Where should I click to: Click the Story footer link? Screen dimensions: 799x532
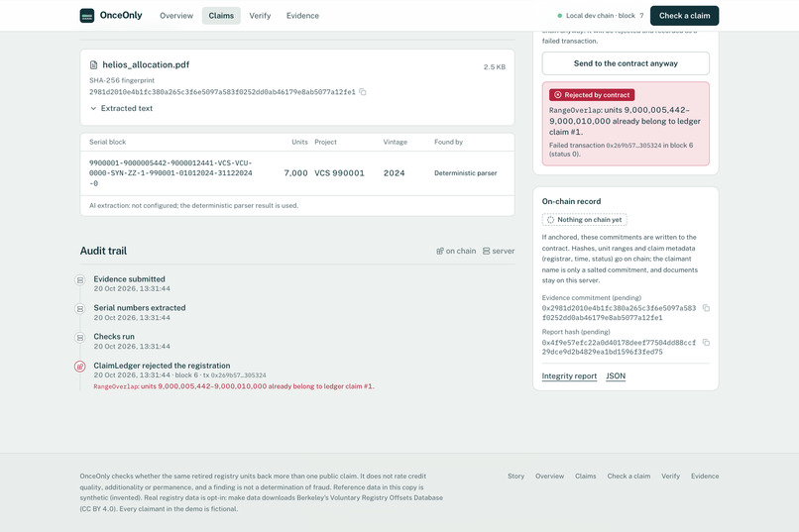coord(515,476)
